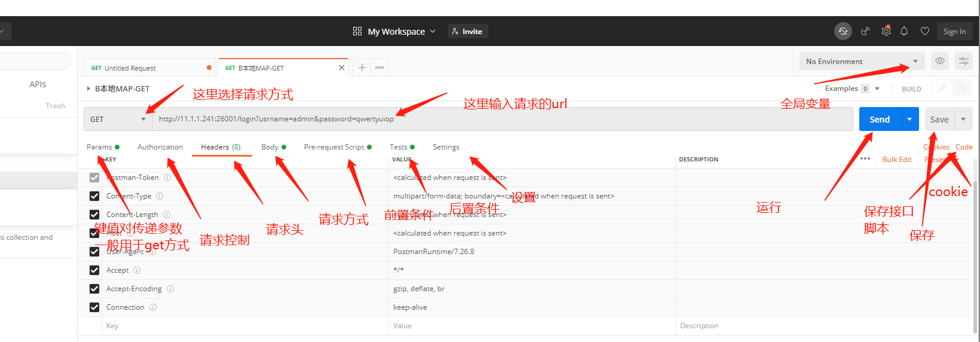Click the empty Key field in headers table

[245, 326]
